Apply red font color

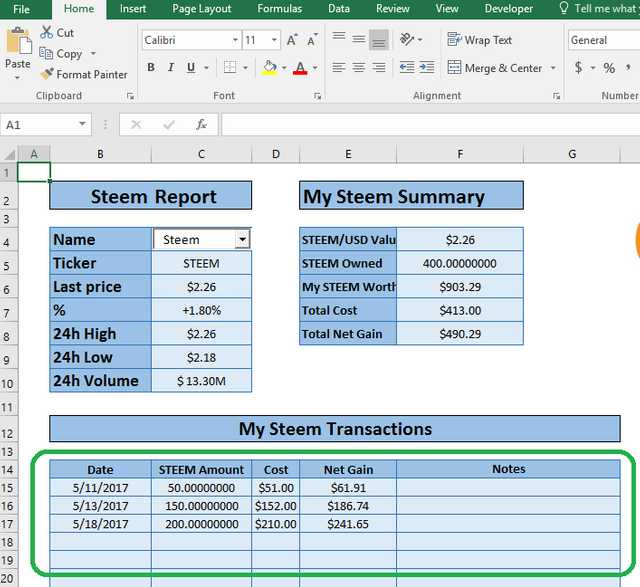(x=300, y=67)
